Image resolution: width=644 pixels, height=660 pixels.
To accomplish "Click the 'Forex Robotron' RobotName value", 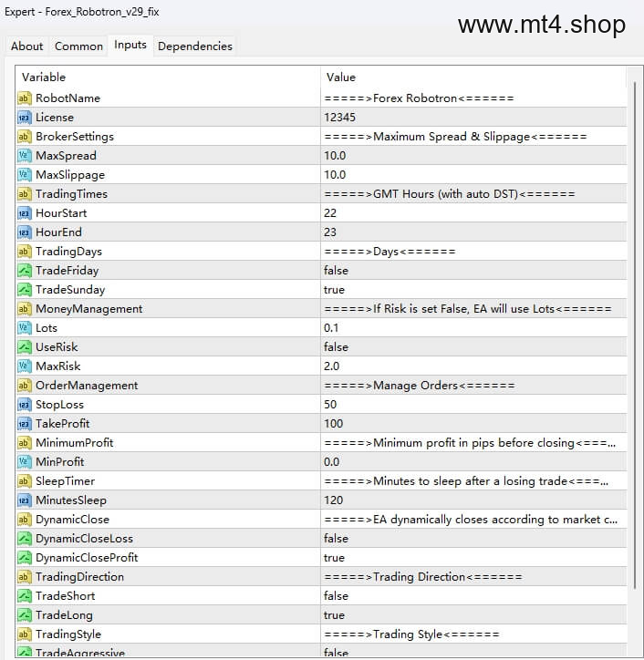I will point(419,98).
